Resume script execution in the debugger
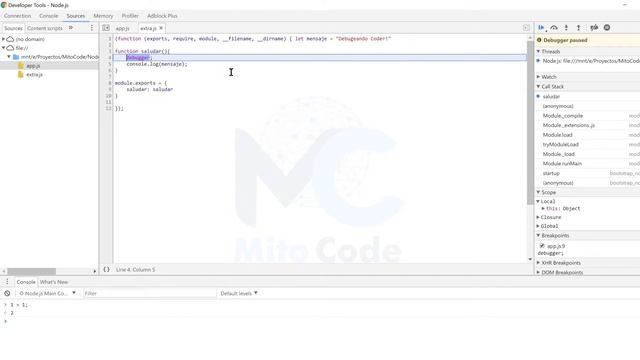The width and height of the screenshot is (640, 360). pos(541,28)
